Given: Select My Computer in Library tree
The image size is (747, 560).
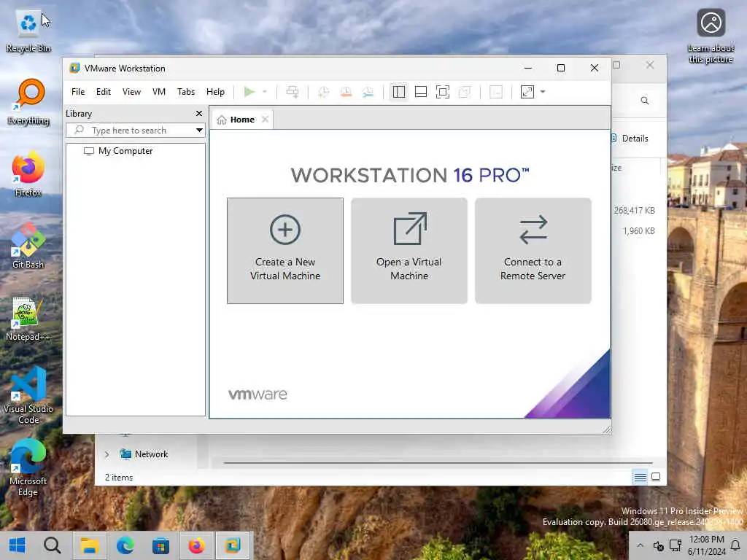Looking at the screenshot, I should click(x=119, y=151).
